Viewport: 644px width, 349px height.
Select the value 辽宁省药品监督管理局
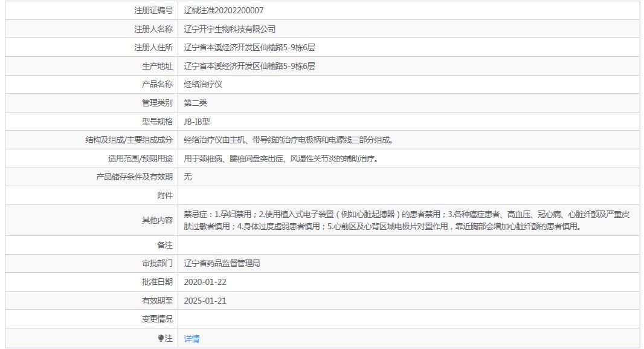pos(222,263)
